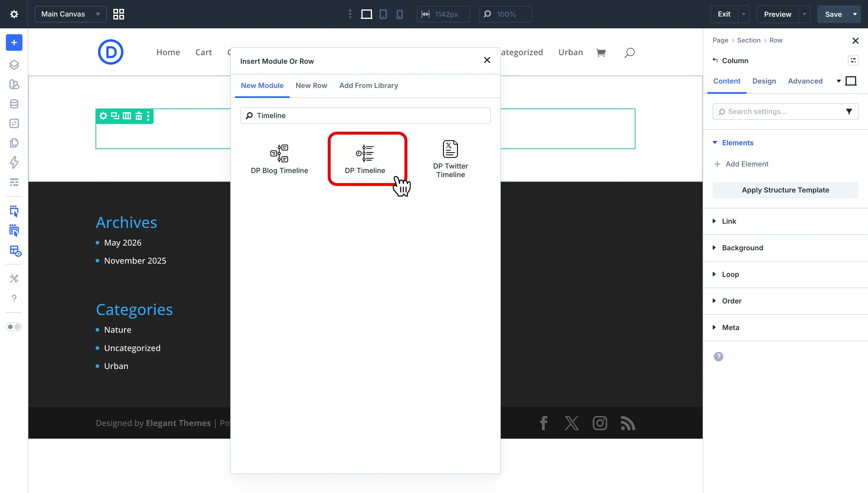The image size is (868, 493).
Task: Change column structure on green row toolbar
Action: pyautogui.click(x=127, y=116)
